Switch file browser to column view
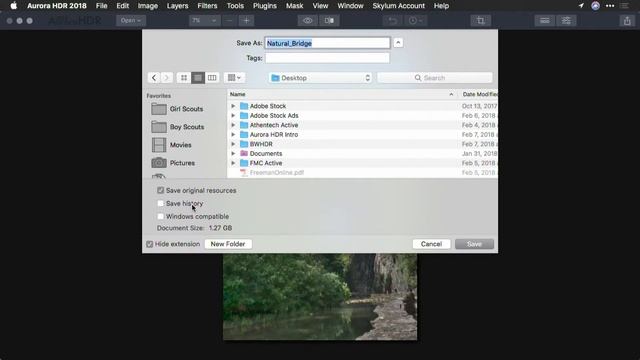Screen dimensions: 640x360 point(212,78)
